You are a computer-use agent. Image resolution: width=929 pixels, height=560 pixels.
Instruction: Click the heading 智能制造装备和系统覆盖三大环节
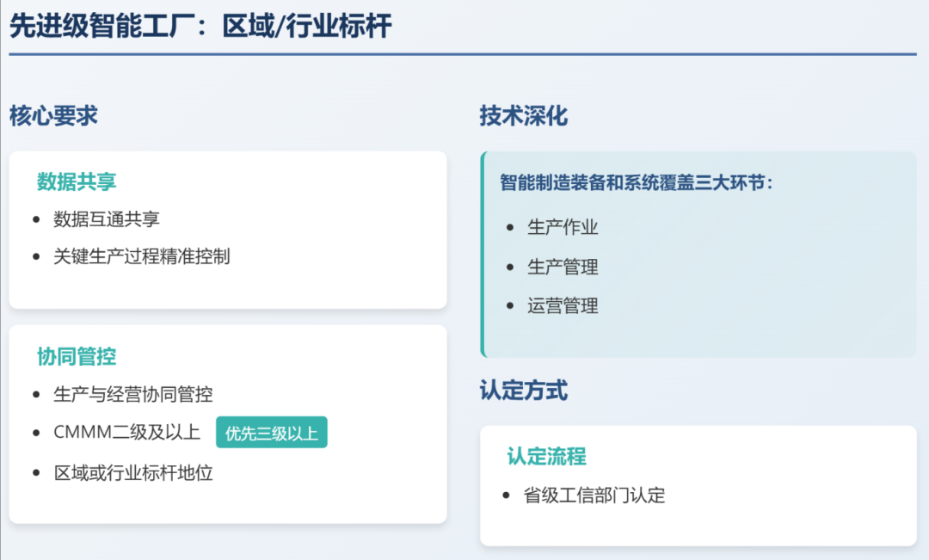[x=637, y=182]
